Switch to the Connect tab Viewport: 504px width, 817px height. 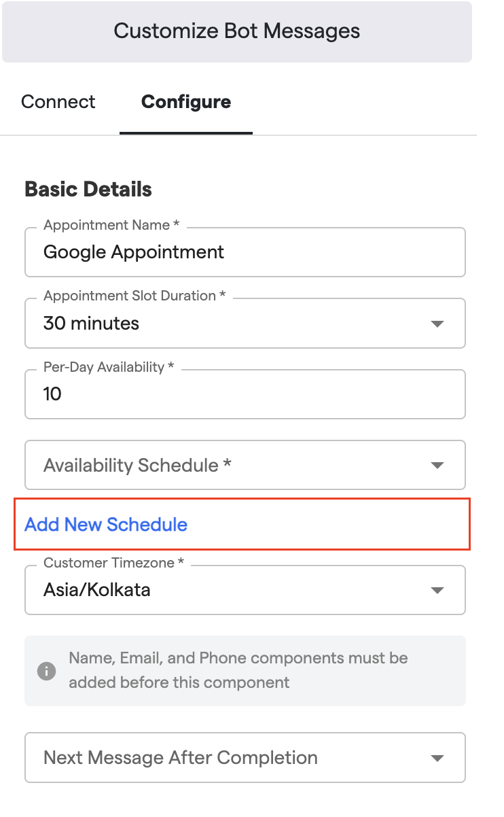(x=58, y=102)
